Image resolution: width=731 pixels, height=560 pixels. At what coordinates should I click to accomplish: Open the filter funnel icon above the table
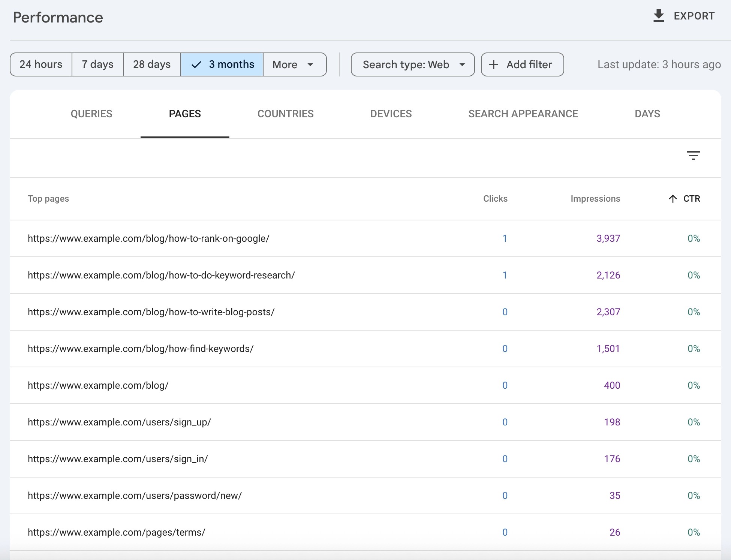pyautogui.click(x=694, y=155)
